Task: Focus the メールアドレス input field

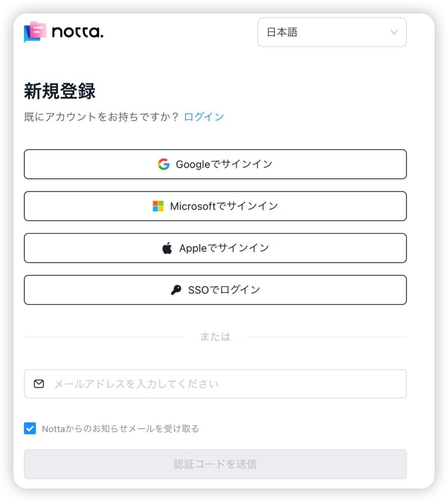Action: pyautogui.click(x=225, y=384)
